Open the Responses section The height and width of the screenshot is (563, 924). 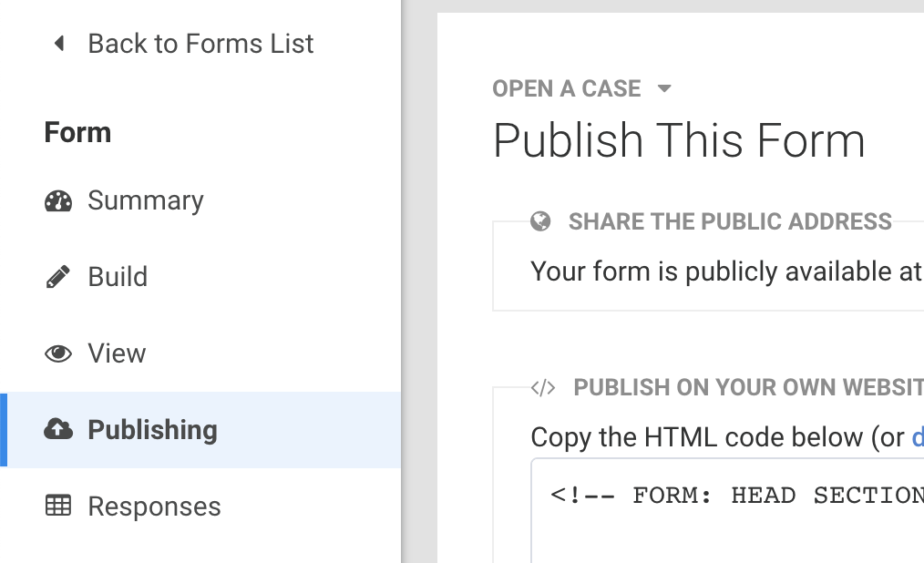[154, 507]
